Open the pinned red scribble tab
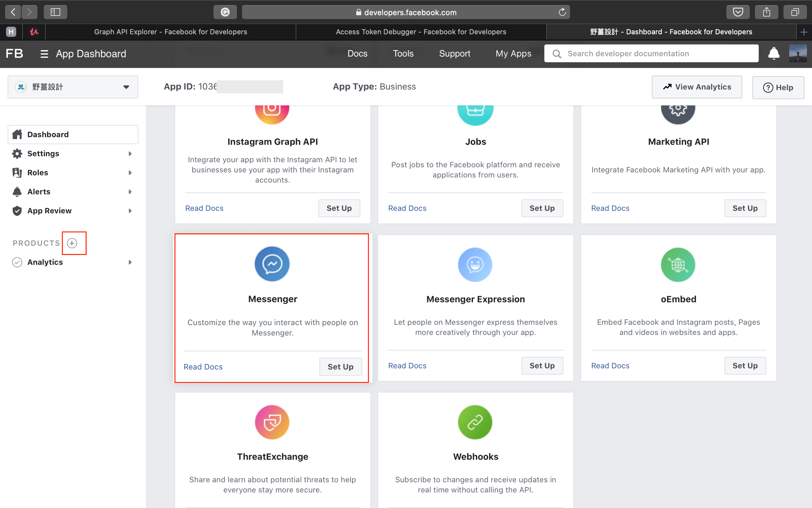The image size is (812, 508). pos(34,32)
